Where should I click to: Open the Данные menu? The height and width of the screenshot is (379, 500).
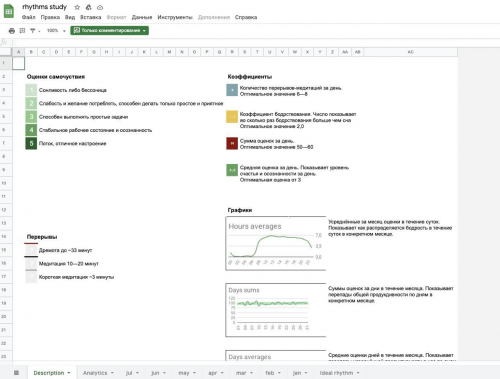point(142,17)
